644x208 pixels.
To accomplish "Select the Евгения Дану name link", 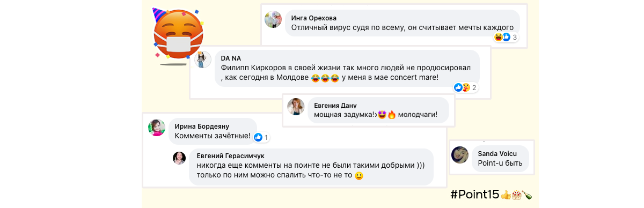I will pos(335,105).
